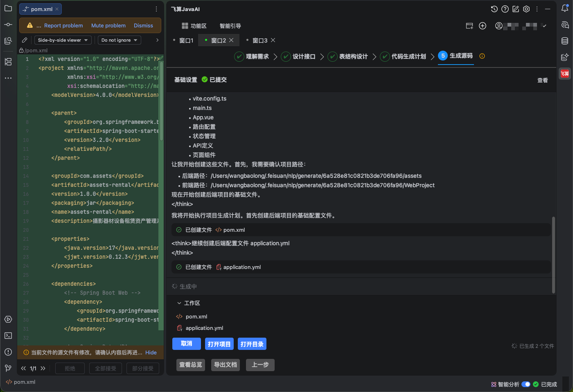
Task: Open the created file pom.xml entry in chat
Action: coord(361,230)
